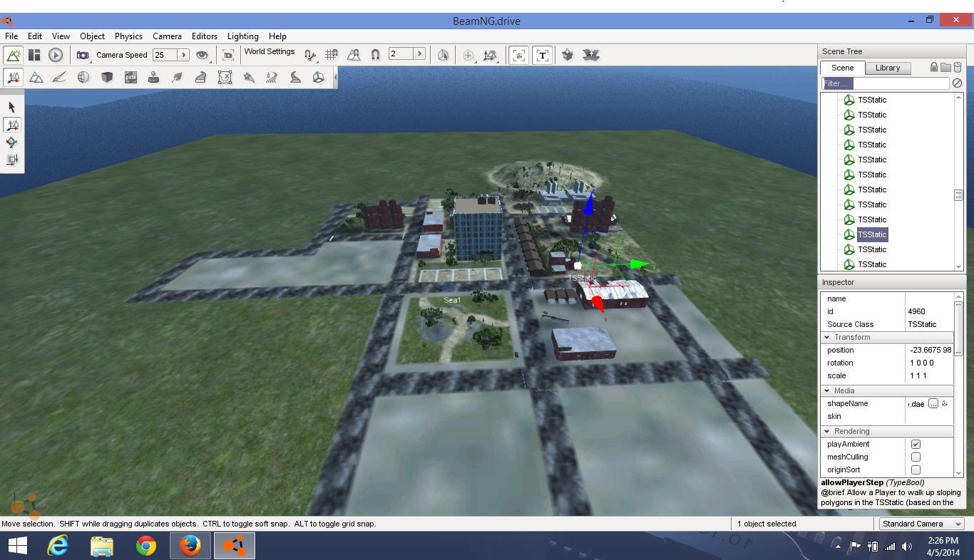This screenshot has width=974, height=560.
Task: Select the Datablock Editor DATA icon
Action: (x=130, y=78)
